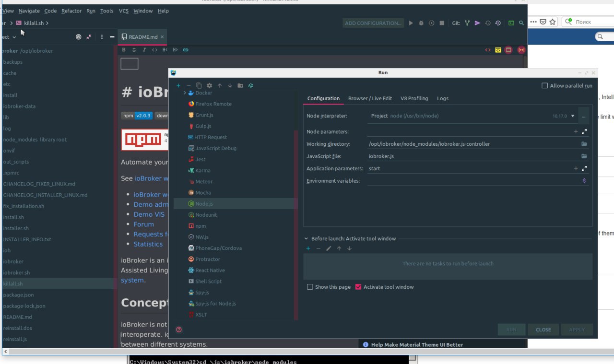Click Search Everywhere magnifier in IDE toolbar
Screen dimensions: 614x364
point(521,23)
